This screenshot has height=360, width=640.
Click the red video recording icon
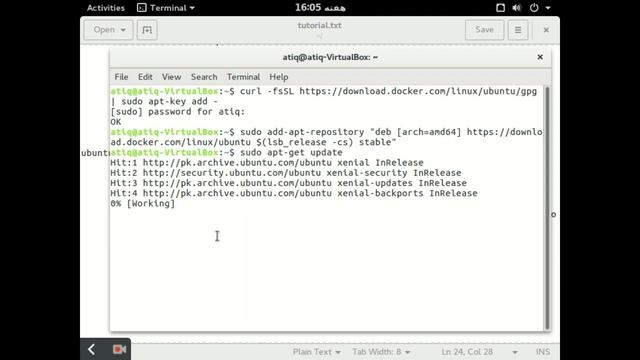tap(120, 349)
